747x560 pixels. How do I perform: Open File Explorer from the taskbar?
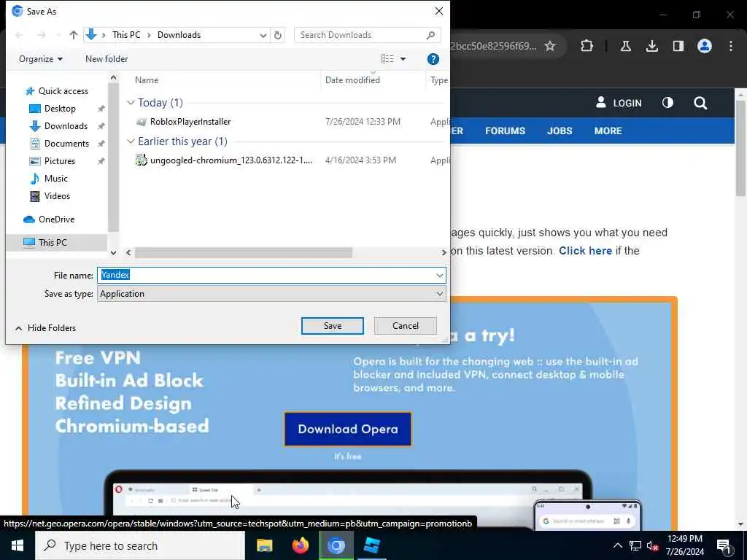[x=264, y=545]
